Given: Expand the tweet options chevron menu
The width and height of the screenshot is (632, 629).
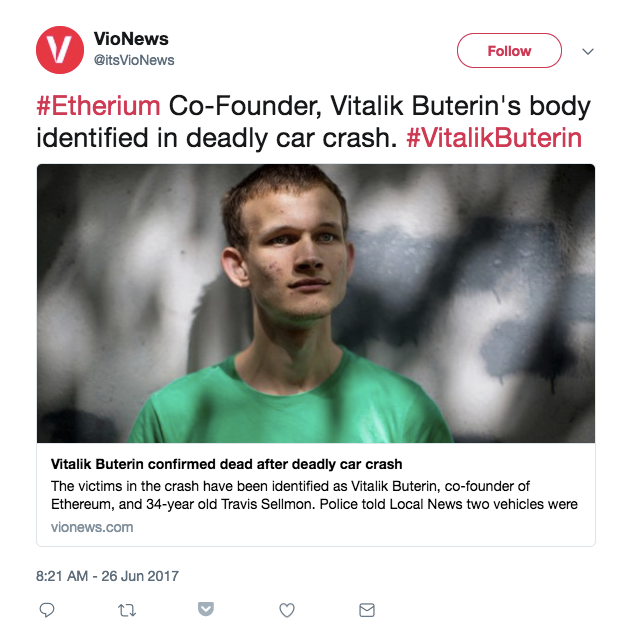Looking at the screenshot, I should (x=588, y=52).
